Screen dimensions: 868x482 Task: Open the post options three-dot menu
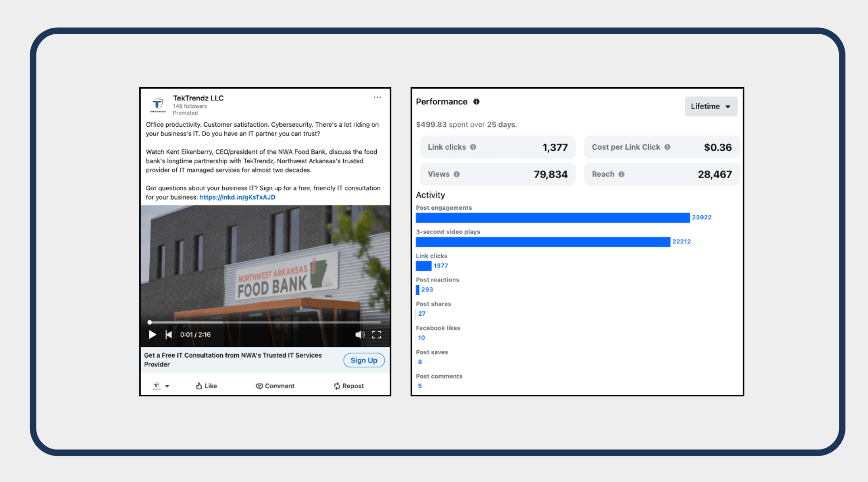tap(377, 97)
